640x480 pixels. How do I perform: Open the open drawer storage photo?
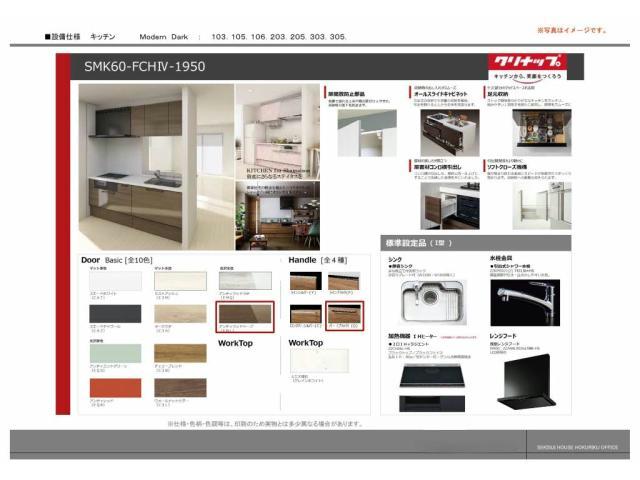541,131
